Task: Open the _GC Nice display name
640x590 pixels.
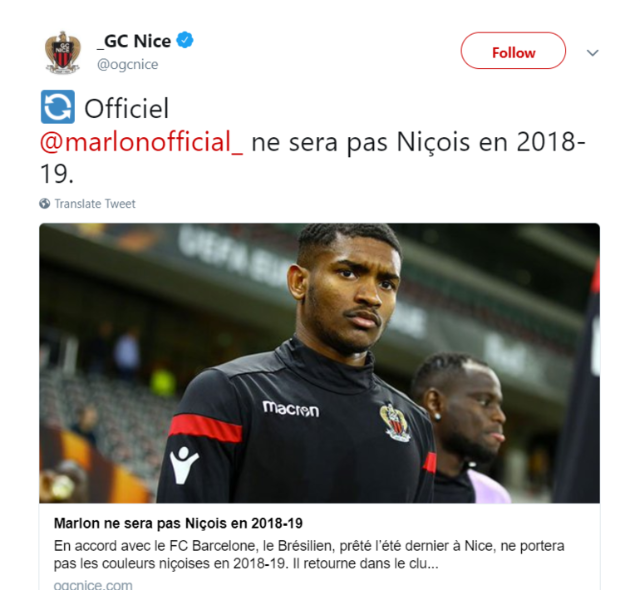Action: pyautogui.click(x=134, y=41)
